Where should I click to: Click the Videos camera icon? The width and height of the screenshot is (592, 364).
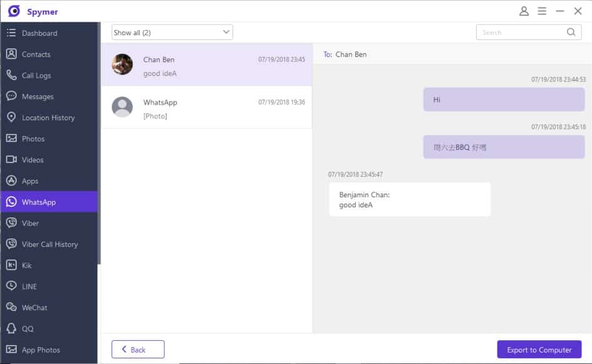click(x=11, y=160)
